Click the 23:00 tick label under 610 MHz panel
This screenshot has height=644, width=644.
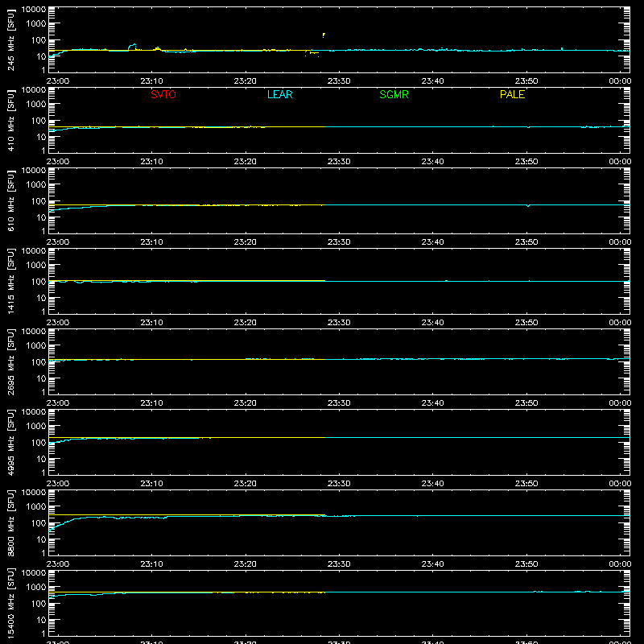tap(58, 242)
